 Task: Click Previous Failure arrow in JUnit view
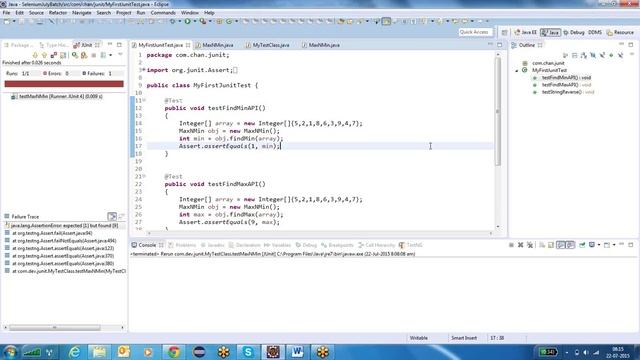pos(44,55)
